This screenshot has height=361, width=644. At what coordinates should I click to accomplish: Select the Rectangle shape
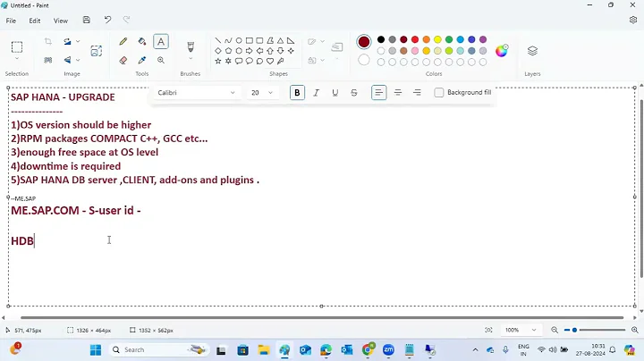[250, 40]
